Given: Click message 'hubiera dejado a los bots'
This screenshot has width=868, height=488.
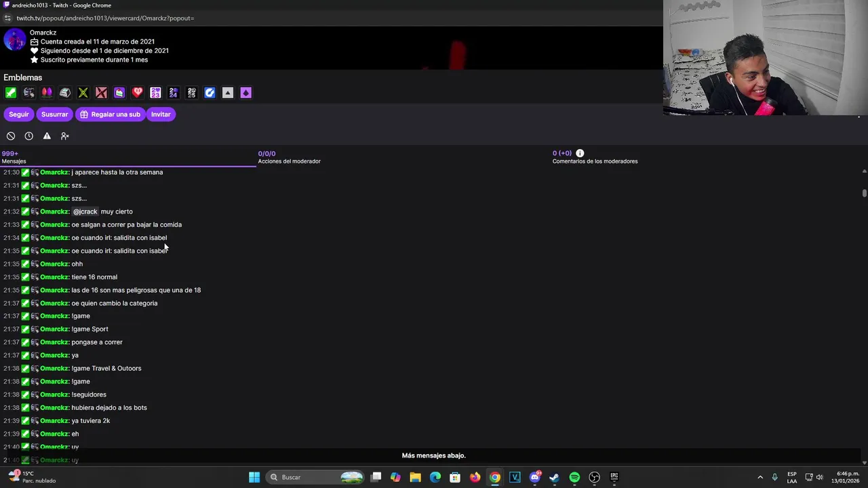Looking at the screenshot, I should point(109,408).
